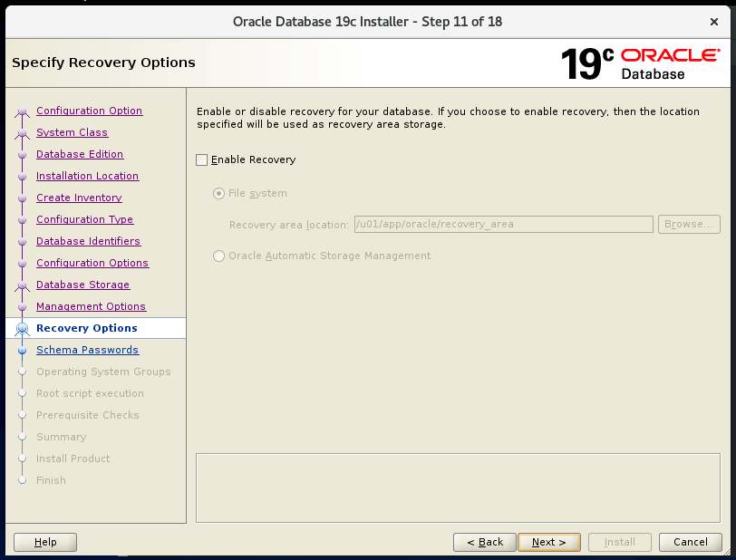Click the System Class step marker icon

tap(22, 133)
